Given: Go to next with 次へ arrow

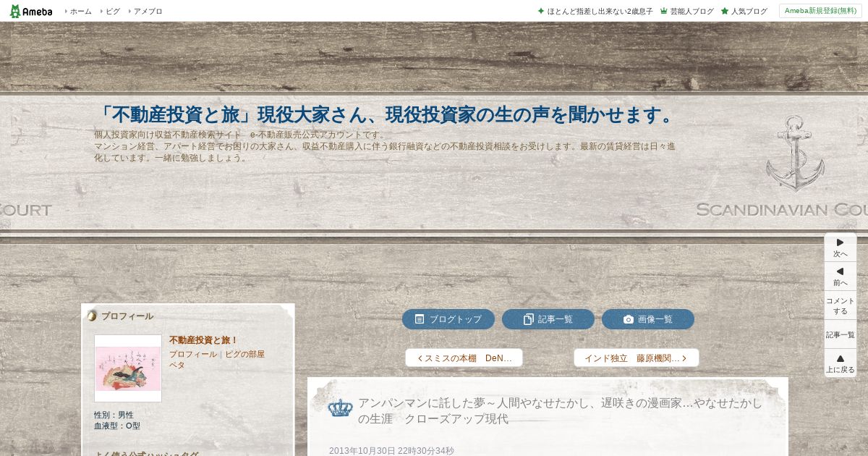Looking at the screenshot, I should point(841,248).
